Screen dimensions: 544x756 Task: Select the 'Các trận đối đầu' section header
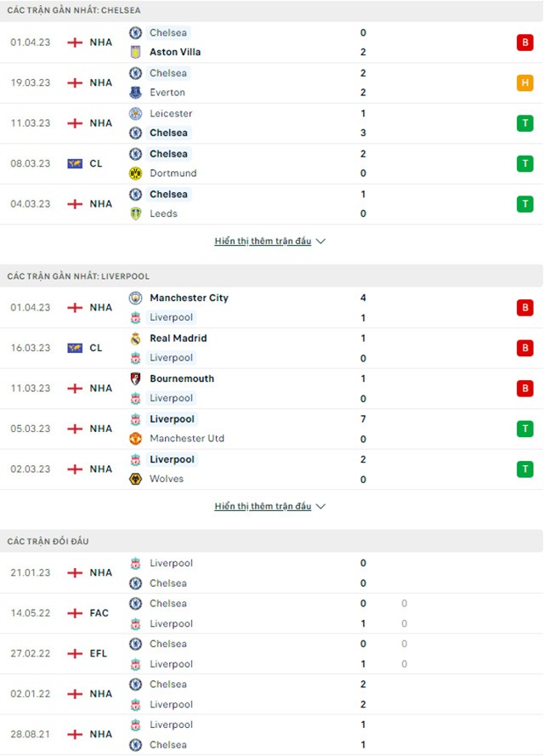pyautogui.click(x=48, y=541)
